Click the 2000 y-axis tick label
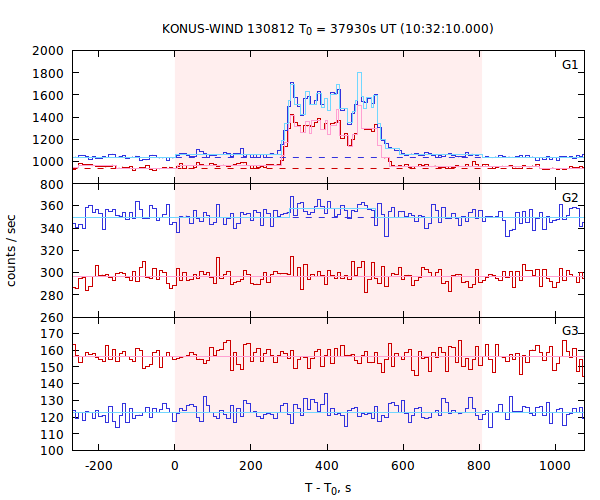Image resolution: width=600 pixels, height=500 pixels. [x=48, y=50]
